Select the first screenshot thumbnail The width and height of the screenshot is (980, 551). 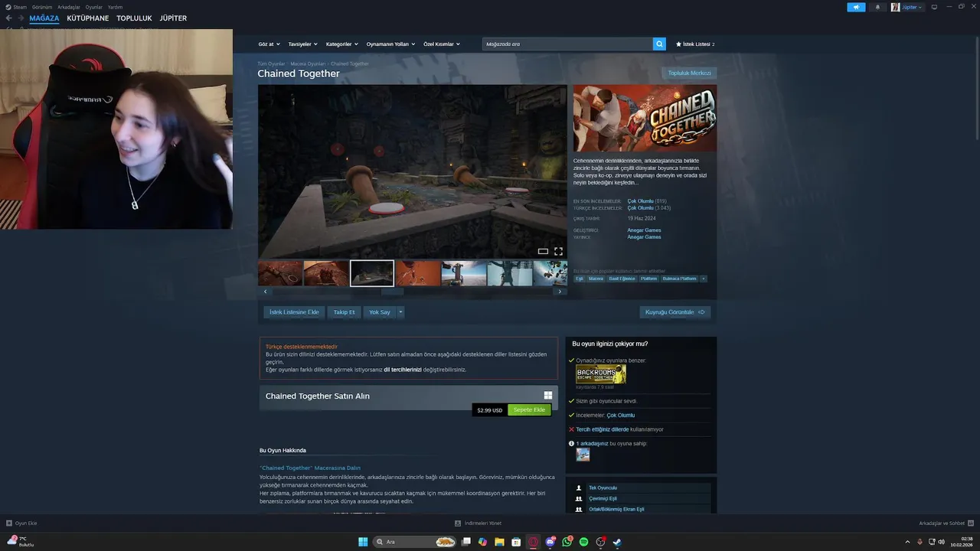pyautogui.click(x=279, y=273)
